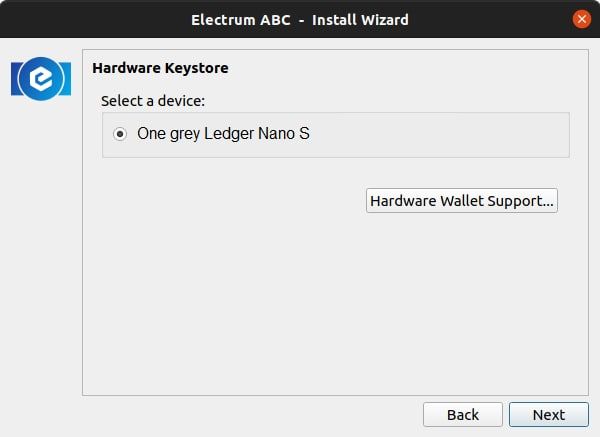Image resolution: width=600 pixels, height=437 pixels.
Task: Click the white letter e inside the logo
Action: (41, 78)
